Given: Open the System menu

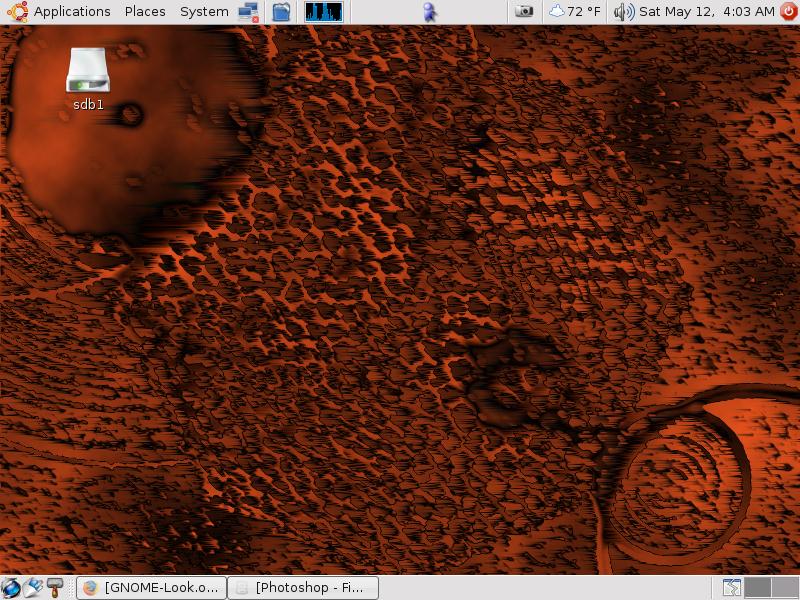Looking at the screenshot, I should [204, 11].
